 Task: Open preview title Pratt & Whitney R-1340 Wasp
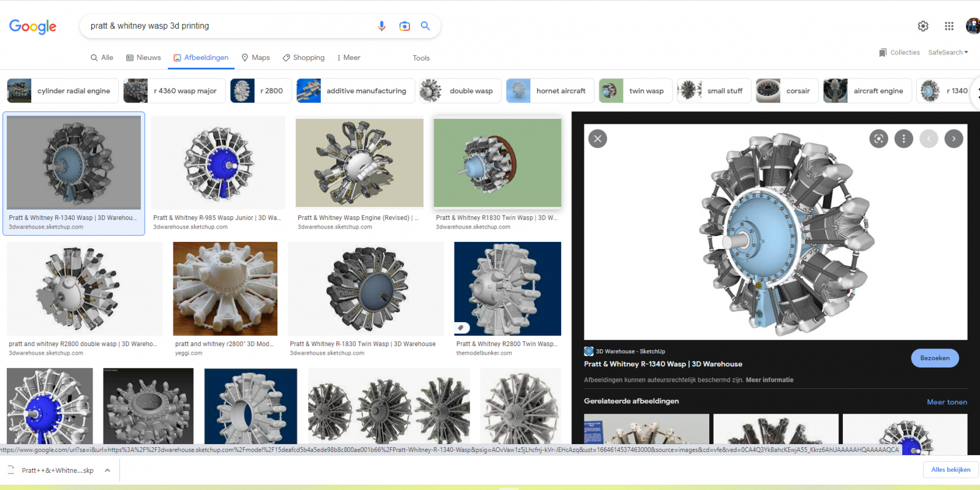tap(663, 364)
